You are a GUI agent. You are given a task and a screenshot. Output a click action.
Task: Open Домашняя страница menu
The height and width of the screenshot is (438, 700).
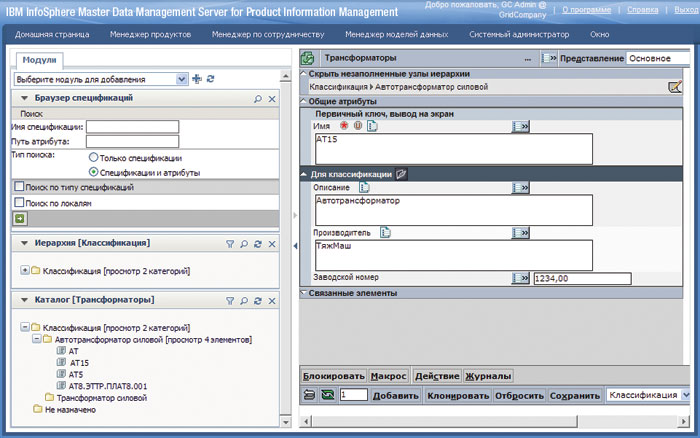[52, 34]
